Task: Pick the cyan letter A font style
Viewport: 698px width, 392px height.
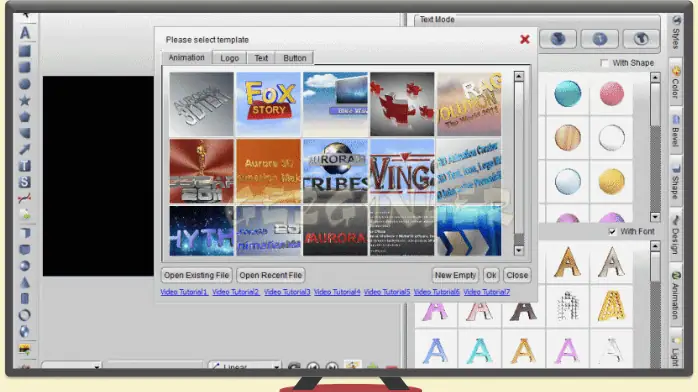Action: coord(479,351)
